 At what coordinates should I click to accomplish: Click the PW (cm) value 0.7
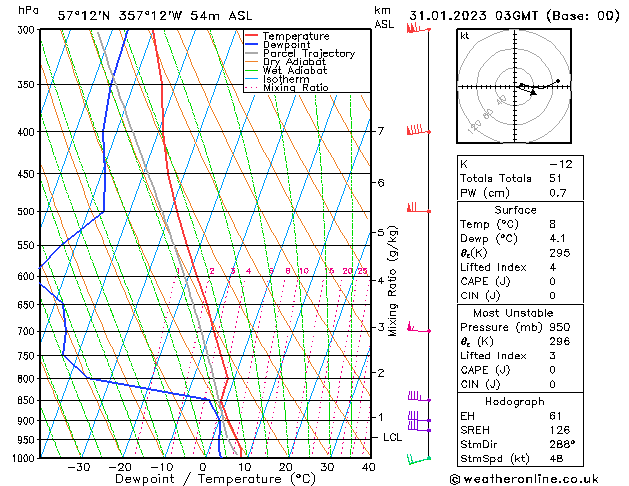point(558,193)
